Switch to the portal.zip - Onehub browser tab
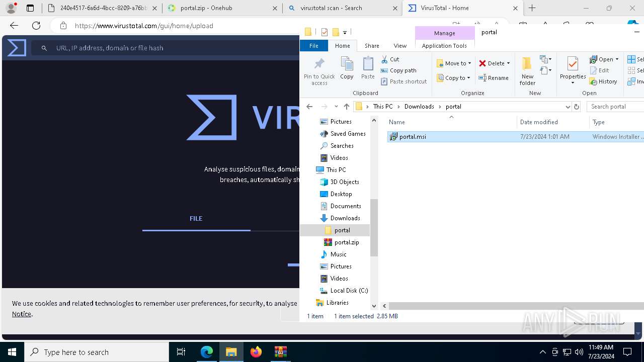This screenshot has width=644, height=362. [222, 8]
